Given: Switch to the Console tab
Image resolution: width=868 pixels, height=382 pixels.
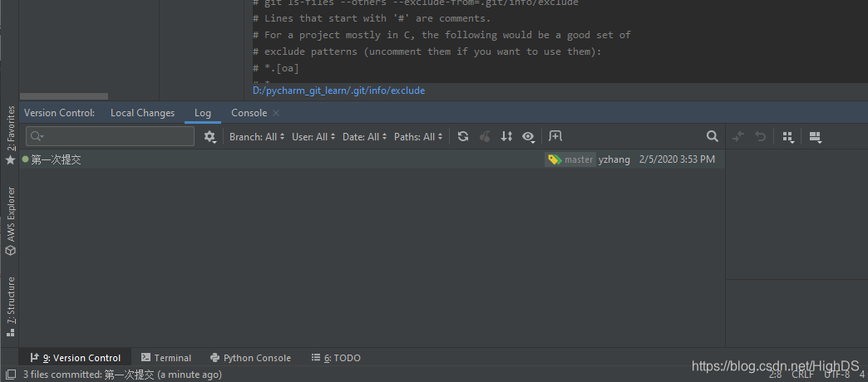Looking at the screenshot, I should 249,113.
